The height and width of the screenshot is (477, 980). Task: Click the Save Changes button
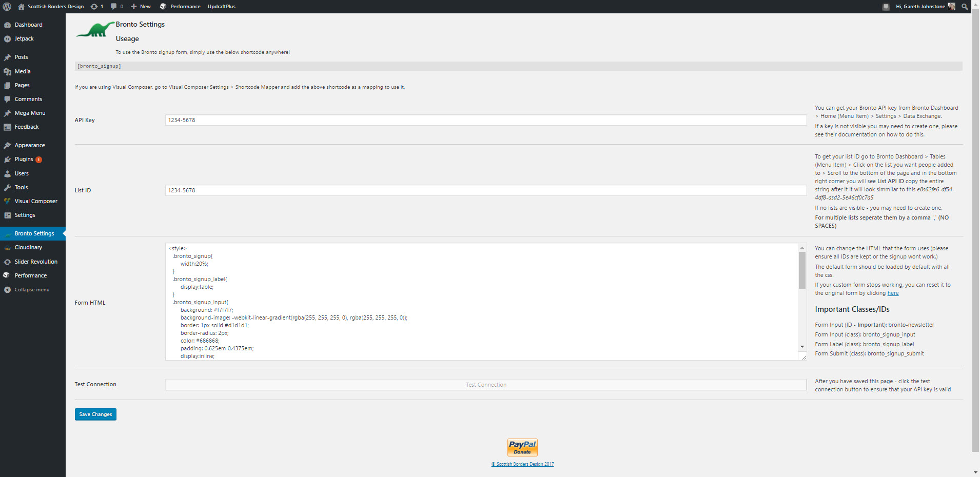pos(95,414)
